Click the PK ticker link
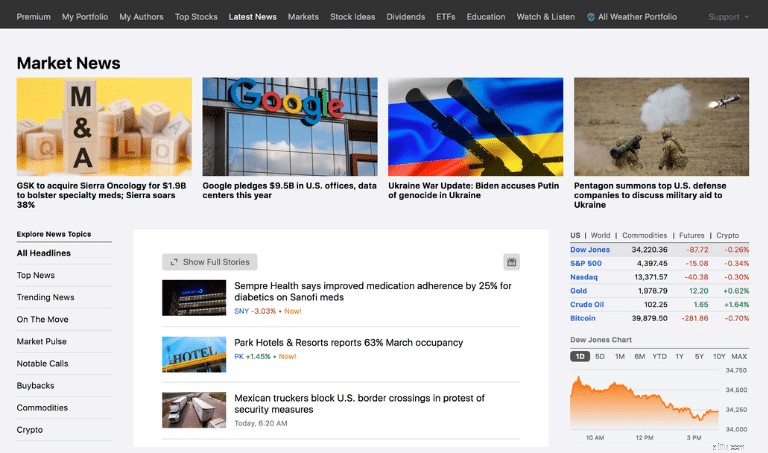The width and height of the screenshot is (768, 453). click(239, 357)
